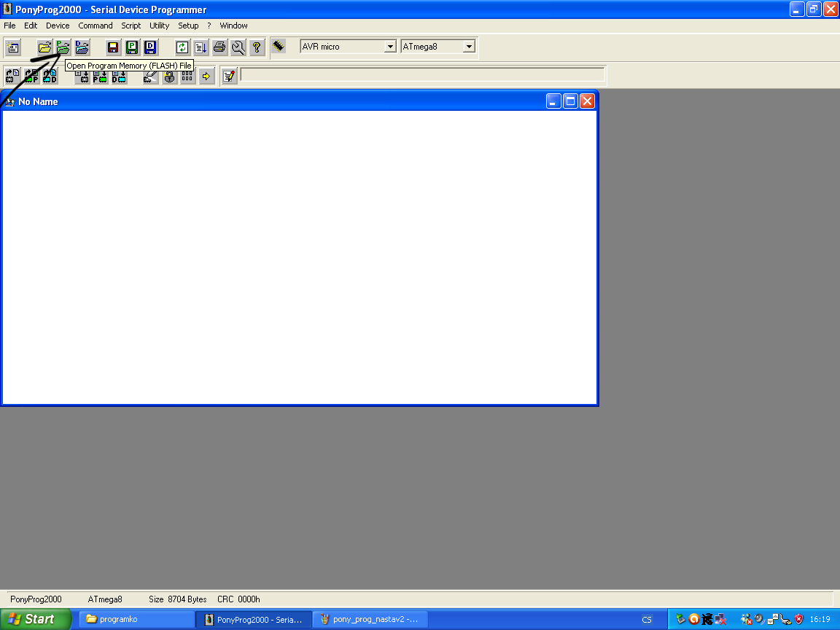840x630 pixels.
Task: Click the yellow arrow Program icon
Action: [x=206, y=76]
